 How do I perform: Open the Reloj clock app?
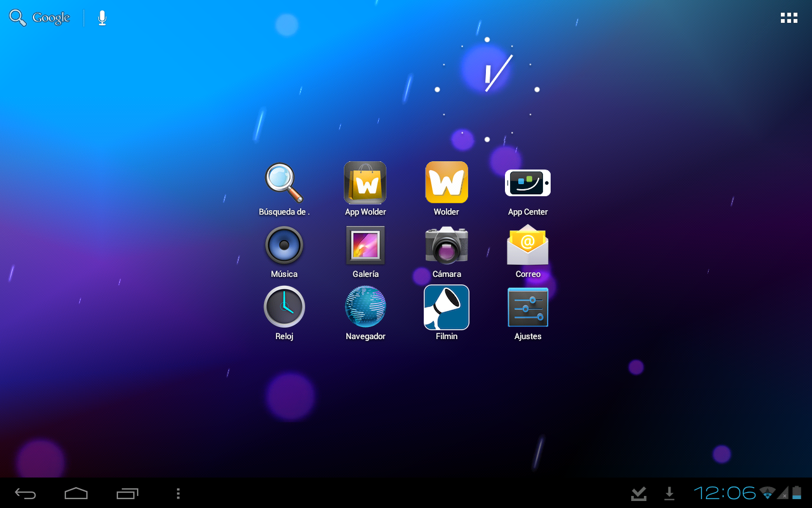click(x=284, y=307)
